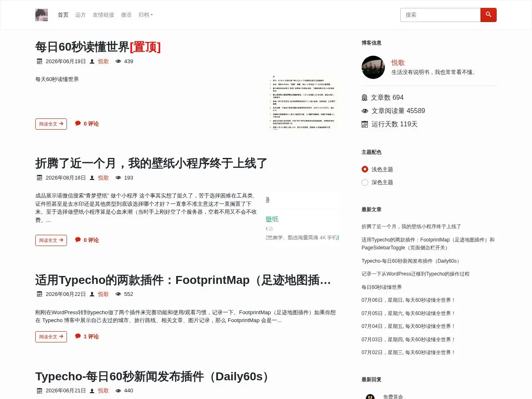
Task: Open the post title 每日60秒读懂世界[置顶]
Action: pos(98,47)
